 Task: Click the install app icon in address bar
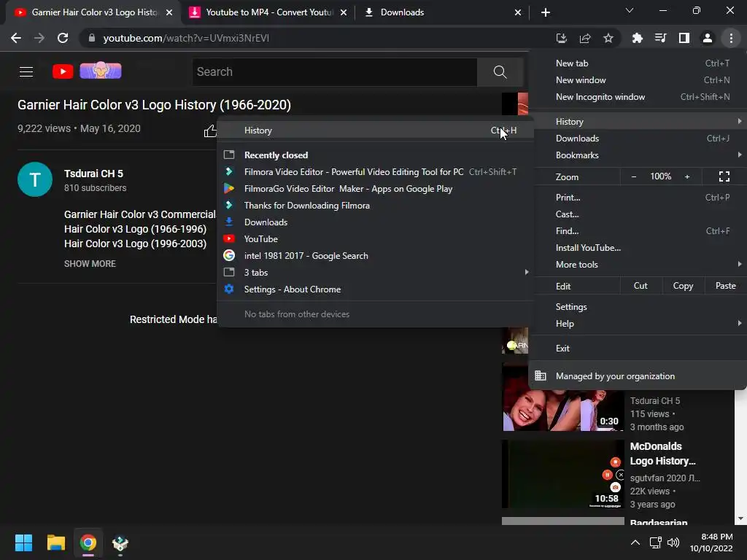561,38
